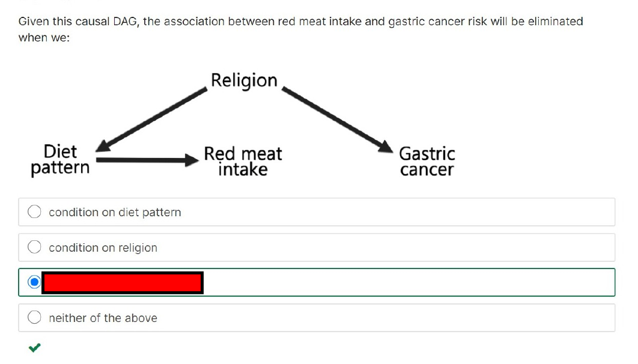This screenshot has width=638, height=364.
Task: Select the "condition on diet pattern" radio button
Action: (34, 212)
